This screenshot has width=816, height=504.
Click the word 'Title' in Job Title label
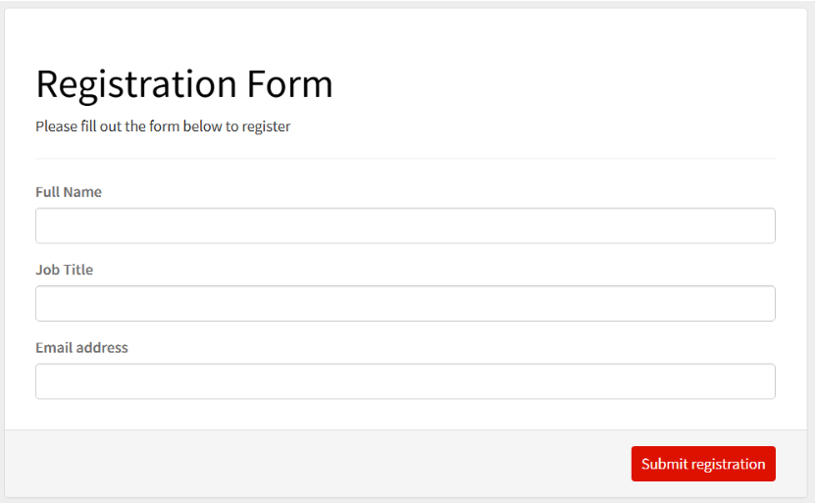click(77, 270)
